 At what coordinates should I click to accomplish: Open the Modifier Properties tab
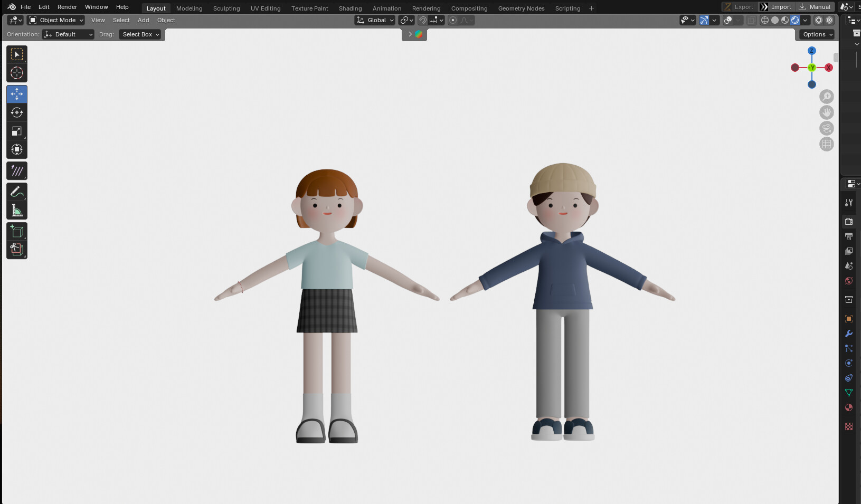click(x=849, y=333)
